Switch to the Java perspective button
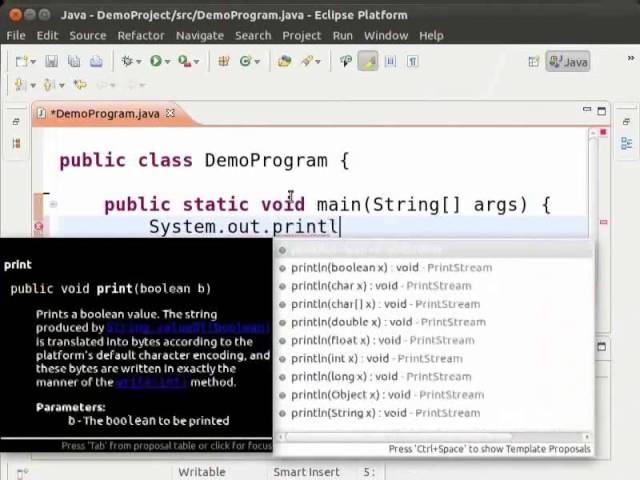This screenshot has height=480, width=640. tap(568, 62)
